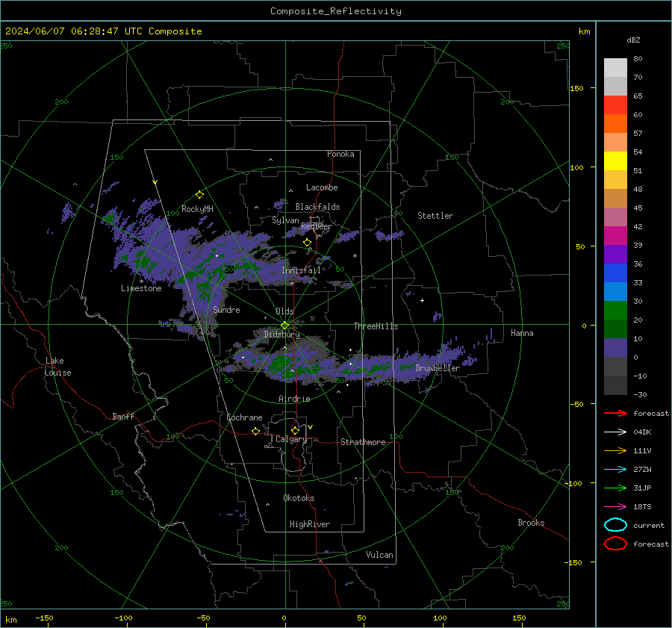Click the Blackfalds city label
The height and width of the screenshot is (628, 672).
coord(317,207)
